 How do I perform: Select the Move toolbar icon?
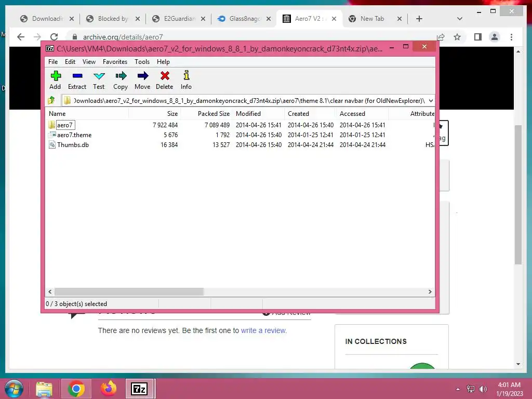click(x=142, y=80)
